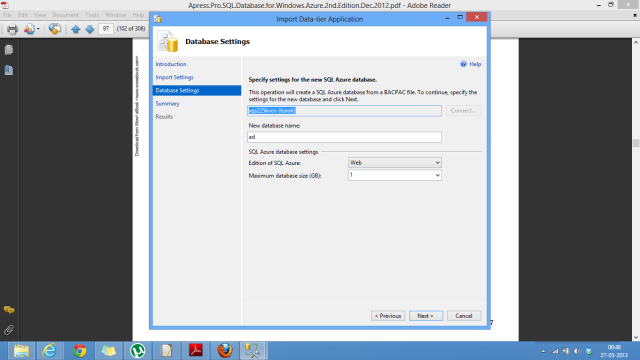The width and height of the screenshot is (640, 360).
Task: Open the Attachments paperclip icon in Adobe Reader
Action: (x=9, y=329)
